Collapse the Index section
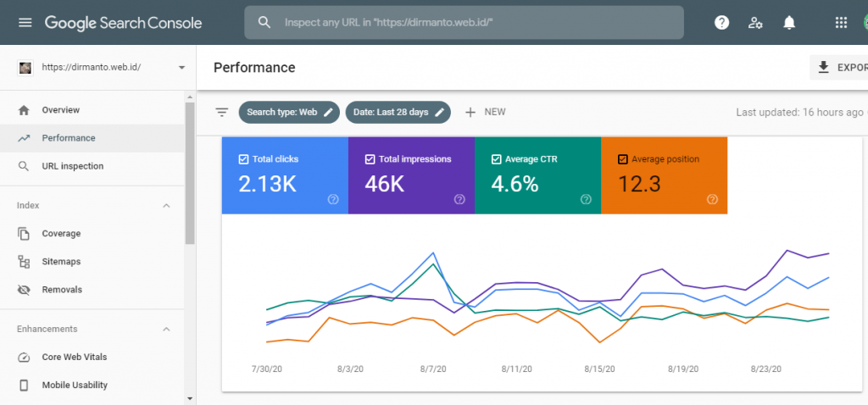The image size is (868, 405). [166, 206]
